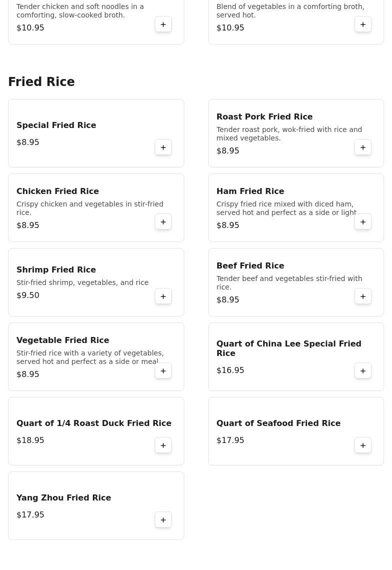The image size is (392, 570).
Task: Add Shrimp Fried Rice to order
Action: [163, 296]
